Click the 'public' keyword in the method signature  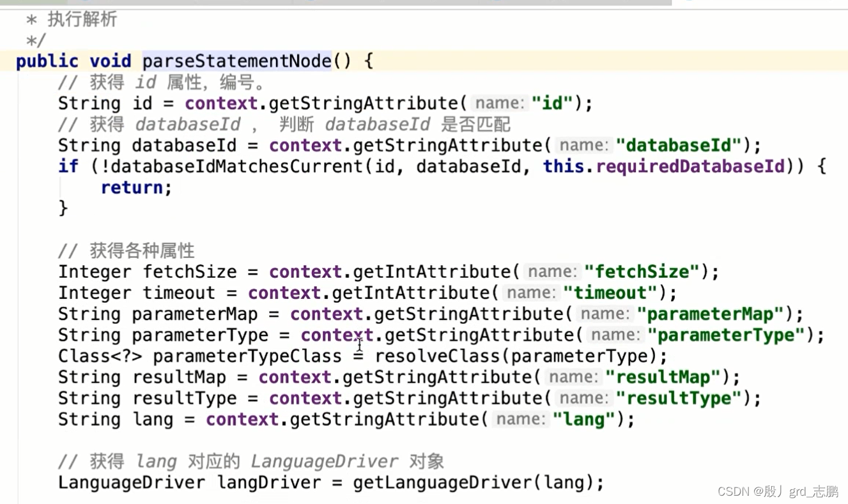click(x=47, y=61)
